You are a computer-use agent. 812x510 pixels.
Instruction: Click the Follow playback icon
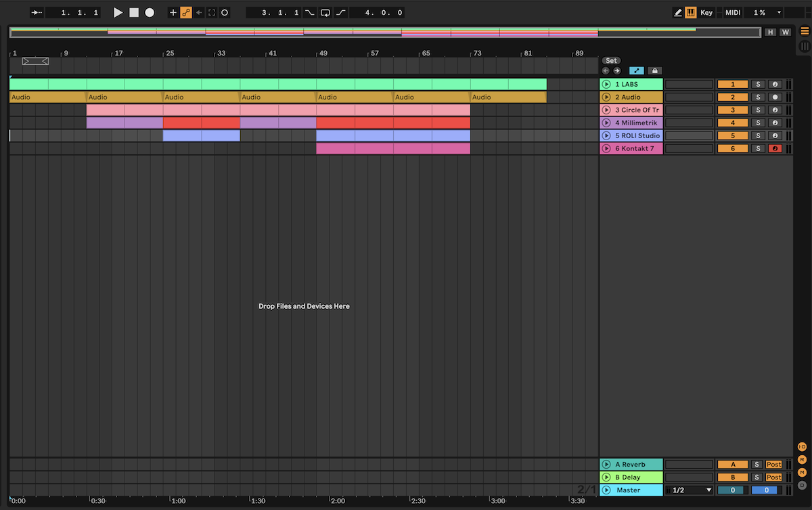tap(37, 12)
